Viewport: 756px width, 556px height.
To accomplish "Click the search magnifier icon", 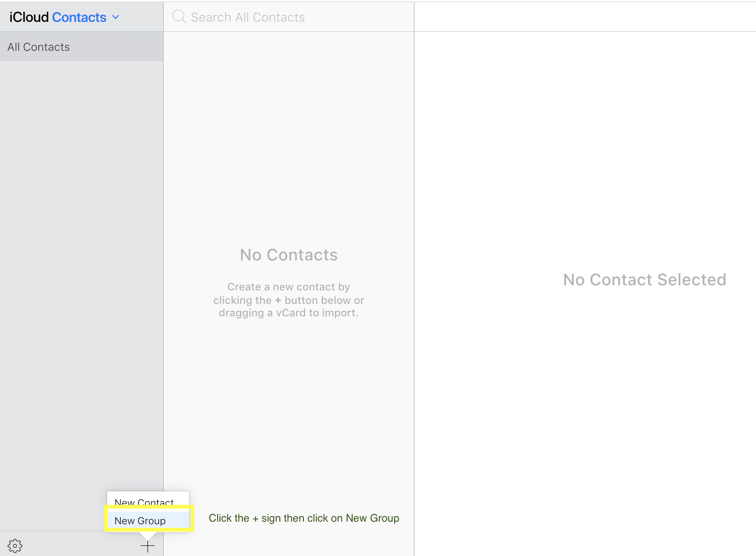I will [179, 17].
